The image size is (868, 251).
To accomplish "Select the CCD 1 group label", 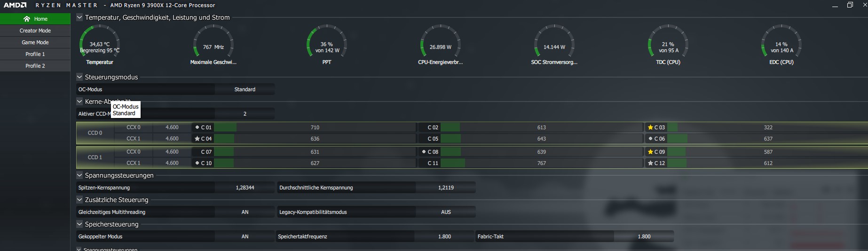I will (95, 157).
